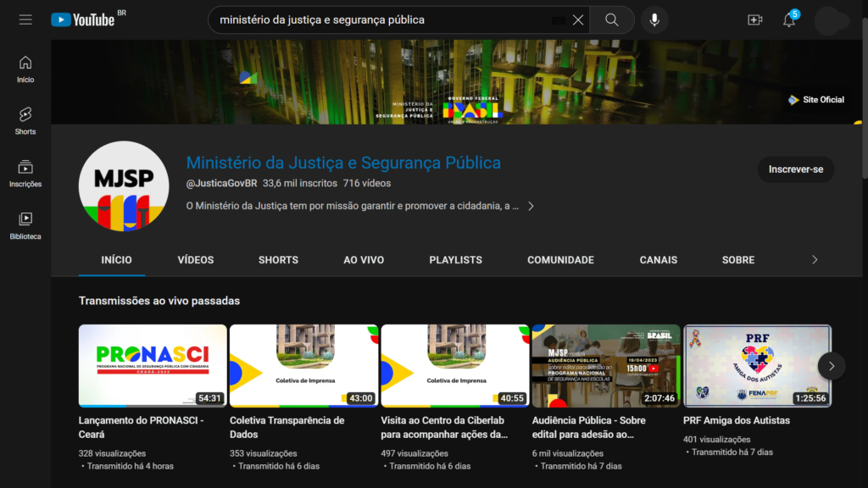Viewport: 868px width, 488px height.
Task: Select the PLAYLISTS tab
Action: pyautogui.click(x=455, y=260)
